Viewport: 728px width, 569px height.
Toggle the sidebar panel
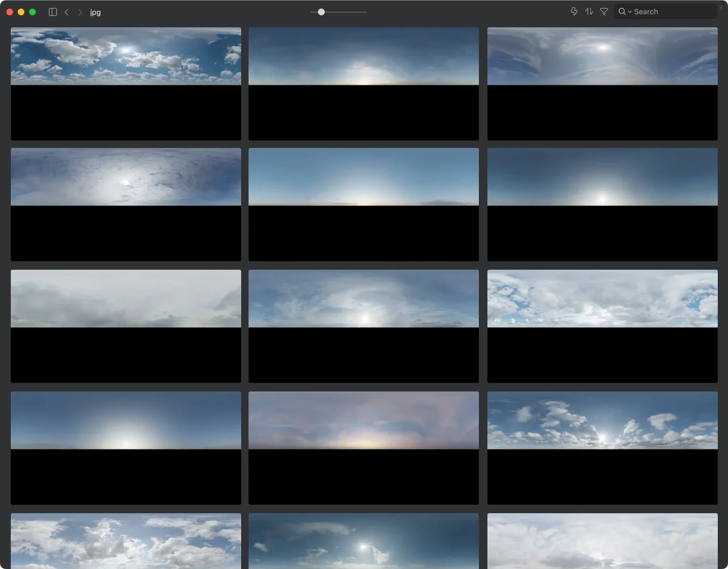[x=53, y=12]
